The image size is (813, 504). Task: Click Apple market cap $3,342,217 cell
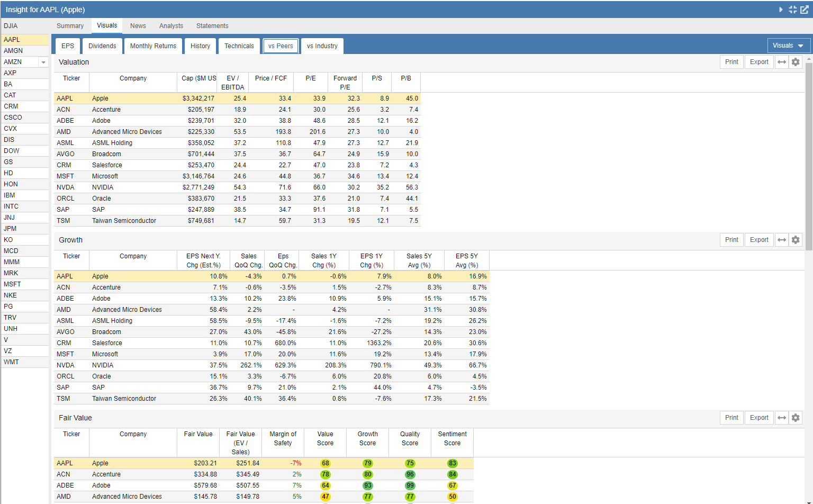pyautogui.click(x=197, y=98)
